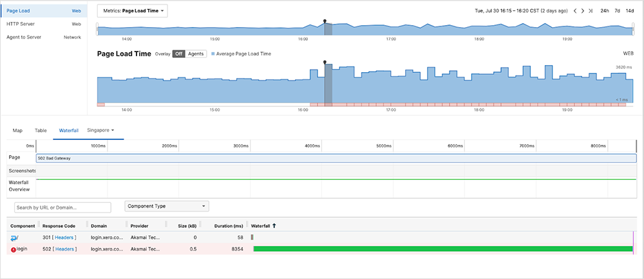Advance to next time interval arrow
This screenshot has width=644, height=279.
click(583, 11)
